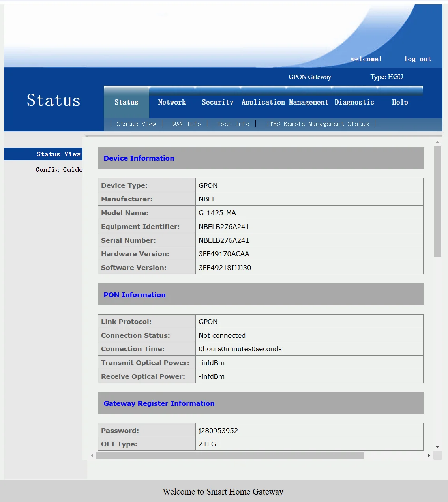Screen dimensions: 448x502
Task: Open the Application tab
Action: pyautogui.click(x=263, y=102)
